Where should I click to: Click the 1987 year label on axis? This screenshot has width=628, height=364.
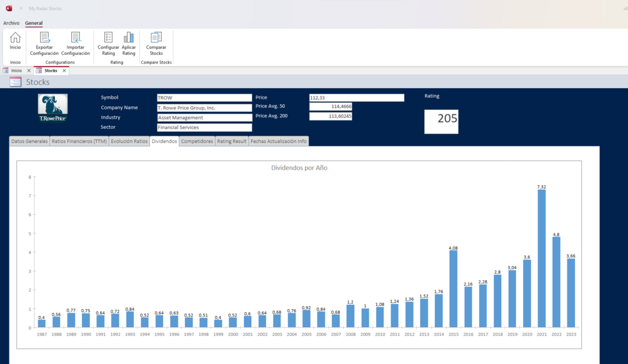click(x=42, y=335)
